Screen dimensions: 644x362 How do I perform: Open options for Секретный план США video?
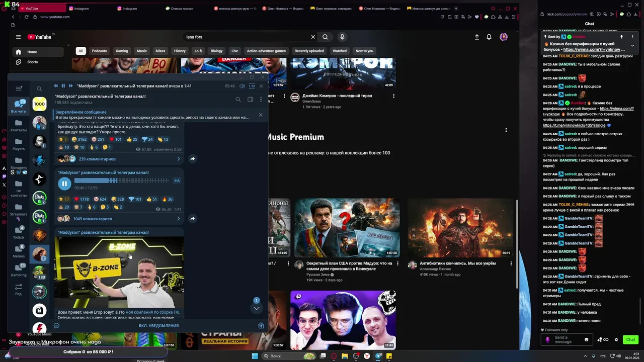point(398,263)
